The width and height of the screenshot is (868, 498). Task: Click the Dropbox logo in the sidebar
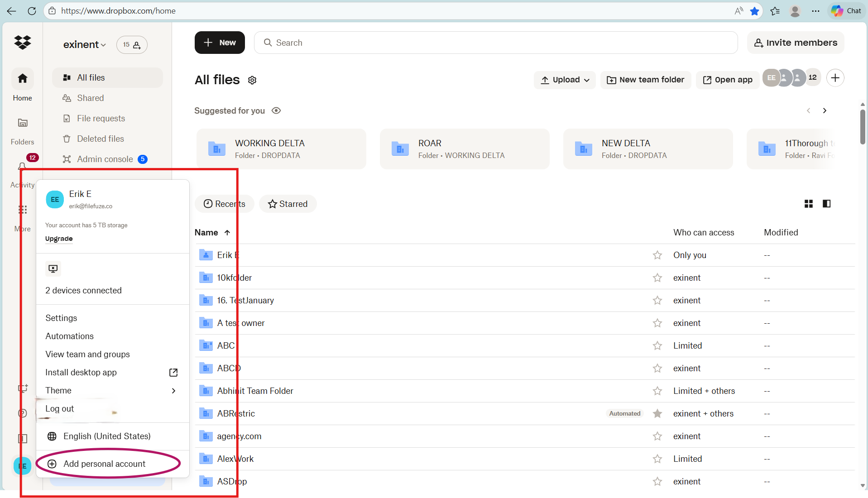(x=22, y=42)
